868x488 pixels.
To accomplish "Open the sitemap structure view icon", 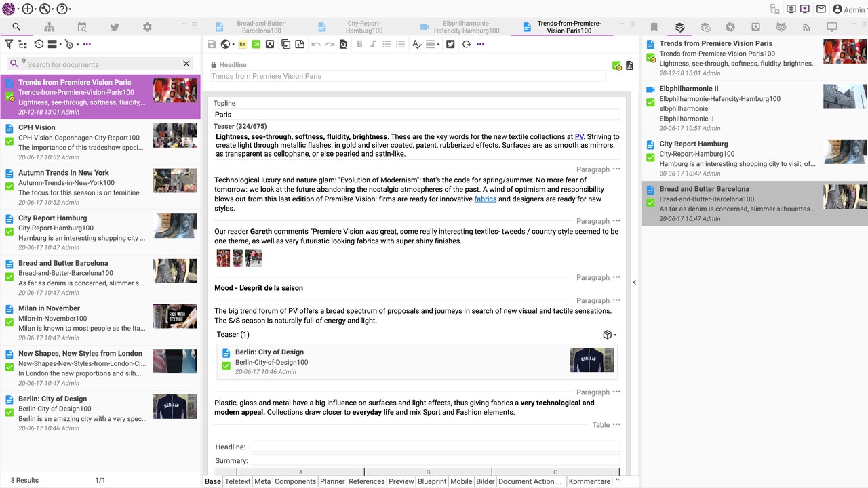I will tap(49, 27).
